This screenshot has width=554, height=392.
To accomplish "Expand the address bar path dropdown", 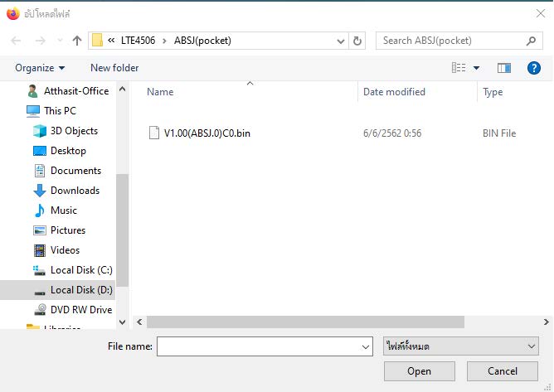I will click(341, 41).
